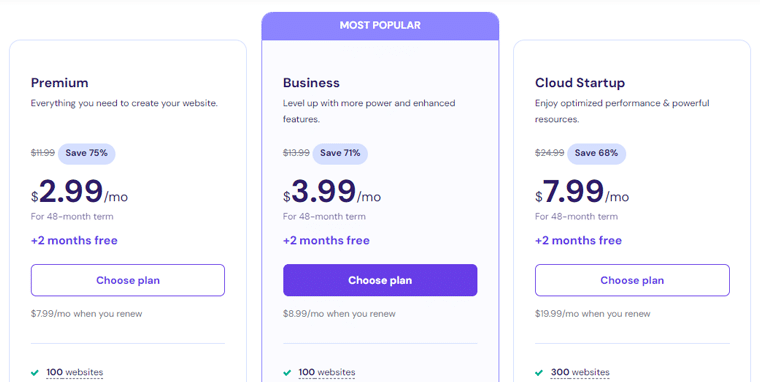Click the crossed-out $24.99 price

[x=550, y=153]
